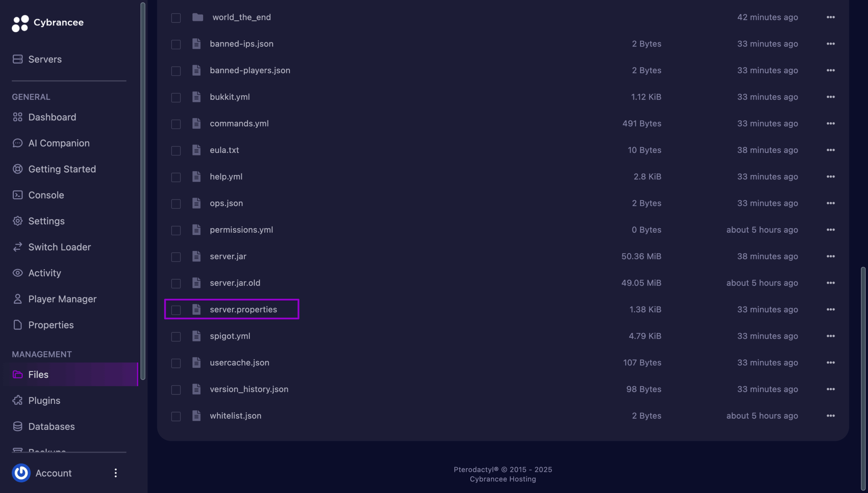The height and width of the screenshot is (493, 868).
Task: Select the eula.txt checkbox
Action: coord(176,151)
